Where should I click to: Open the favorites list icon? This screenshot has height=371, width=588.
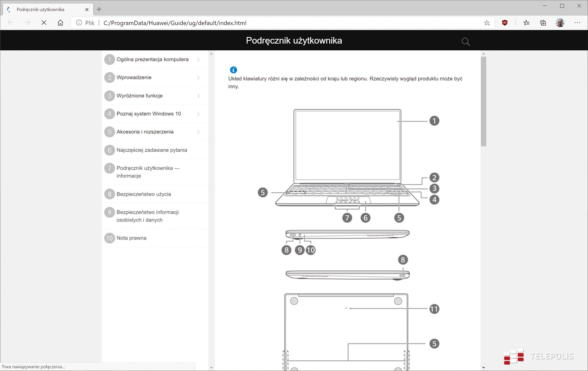tap(526, 23)
